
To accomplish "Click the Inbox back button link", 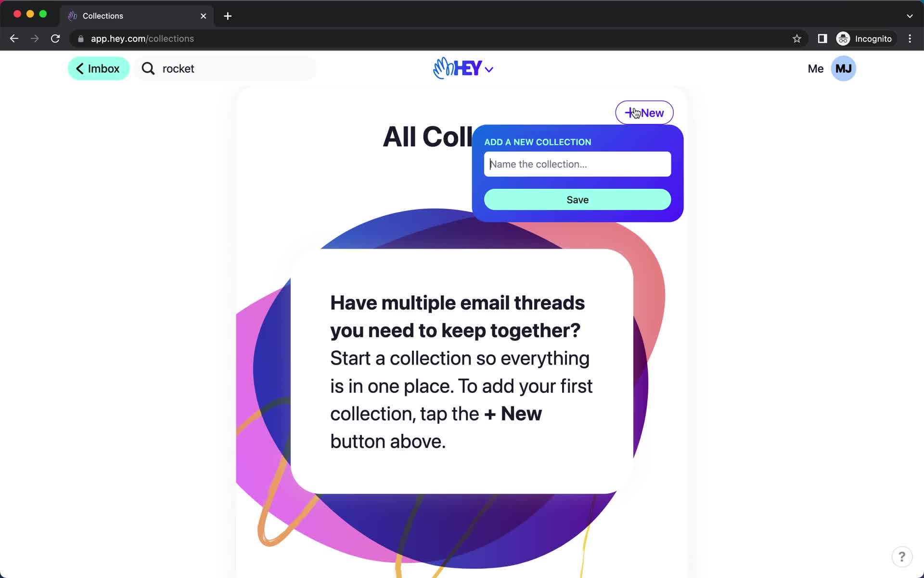I will click(x=99, y=68).
